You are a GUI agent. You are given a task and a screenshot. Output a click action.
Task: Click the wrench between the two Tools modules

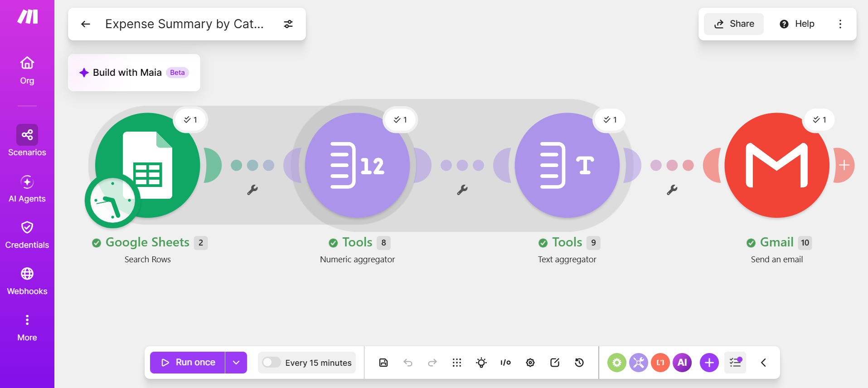pos(462,190)
